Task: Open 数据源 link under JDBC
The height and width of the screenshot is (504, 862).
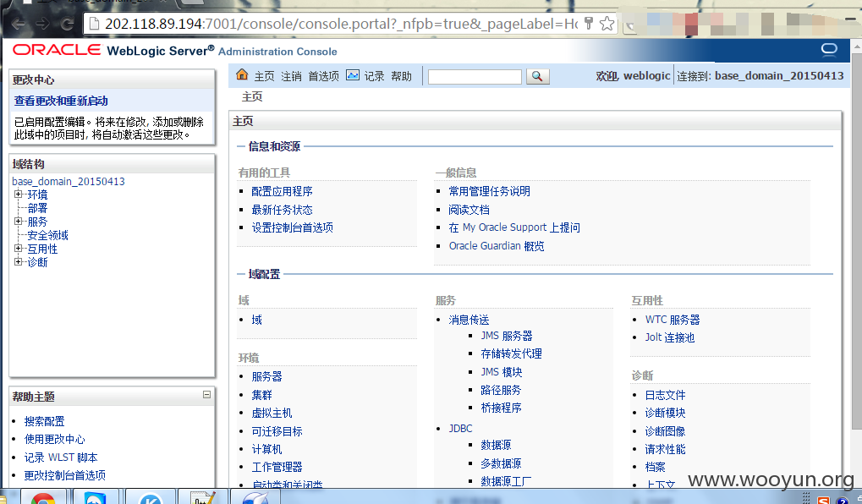Action: click(496, 445)
